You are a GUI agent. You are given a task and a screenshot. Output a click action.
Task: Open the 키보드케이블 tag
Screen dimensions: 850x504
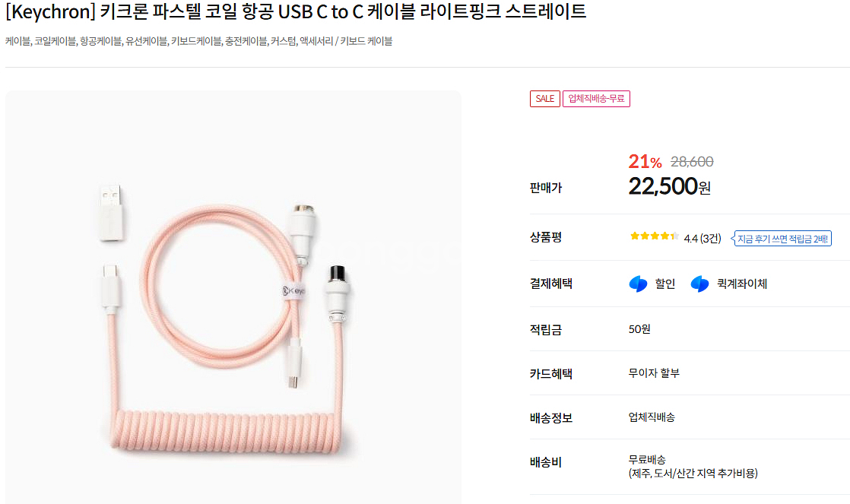196,41
